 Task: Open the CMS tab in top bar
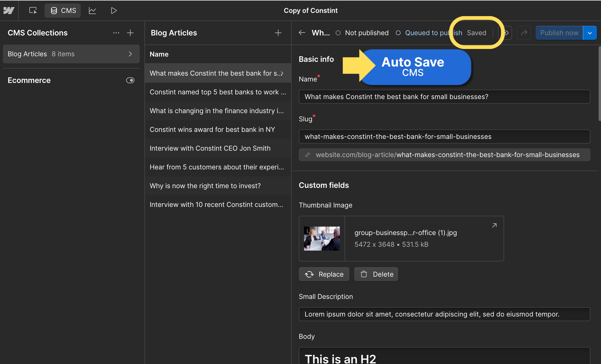[63, 11]
